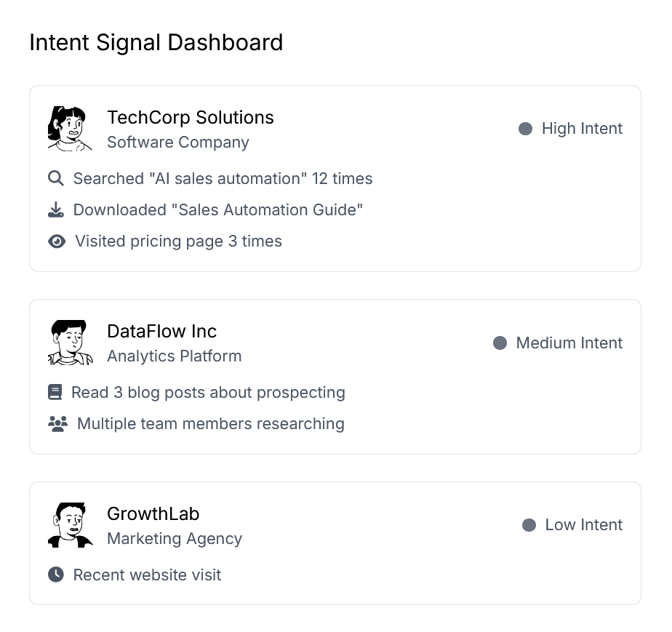Click the search magnifier icon for TechCorp
Image resolution: width=672 pixels, height=632 pixels.
pyautogui.click(x=56, y=178)
